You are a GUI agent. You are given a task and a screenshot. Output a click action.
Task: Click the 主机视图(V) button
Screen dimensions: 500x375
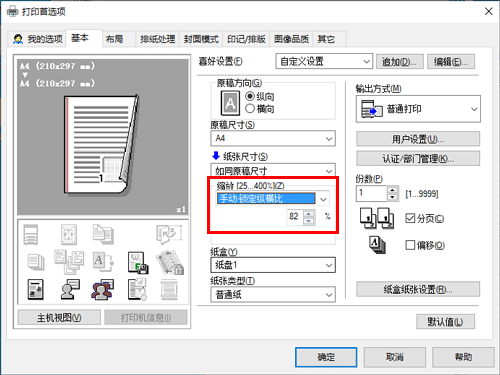(59, 317)
